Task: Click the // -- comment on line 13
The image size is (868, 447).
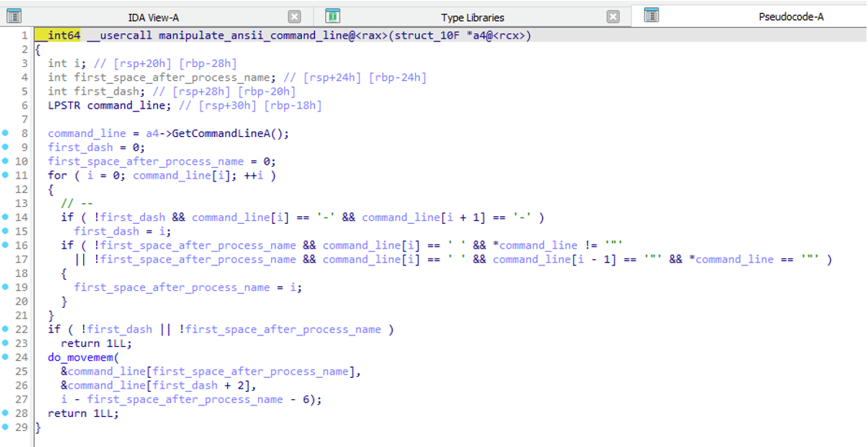Action: pyautogui.click(x=77, y=204)
